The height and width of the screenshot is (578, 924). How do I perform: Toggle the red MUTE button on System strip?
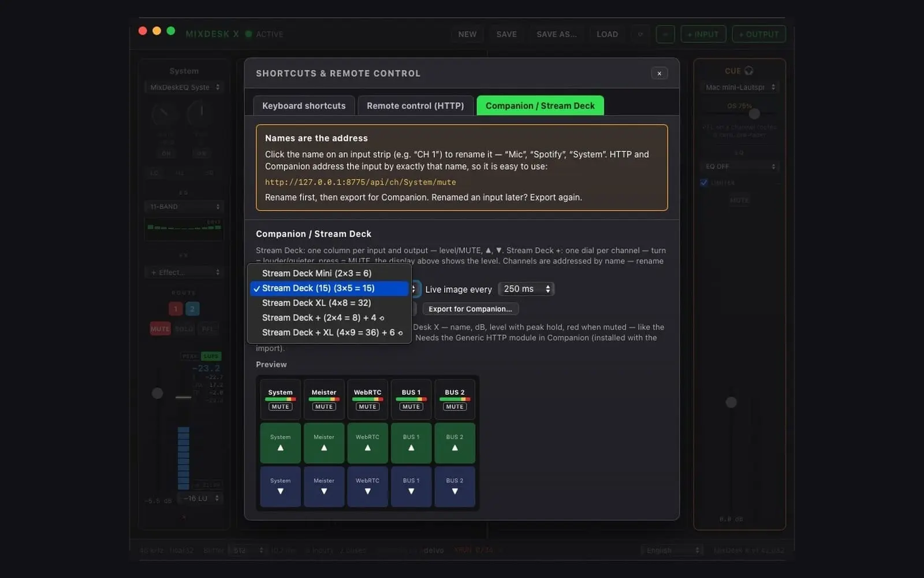point(160,329)
